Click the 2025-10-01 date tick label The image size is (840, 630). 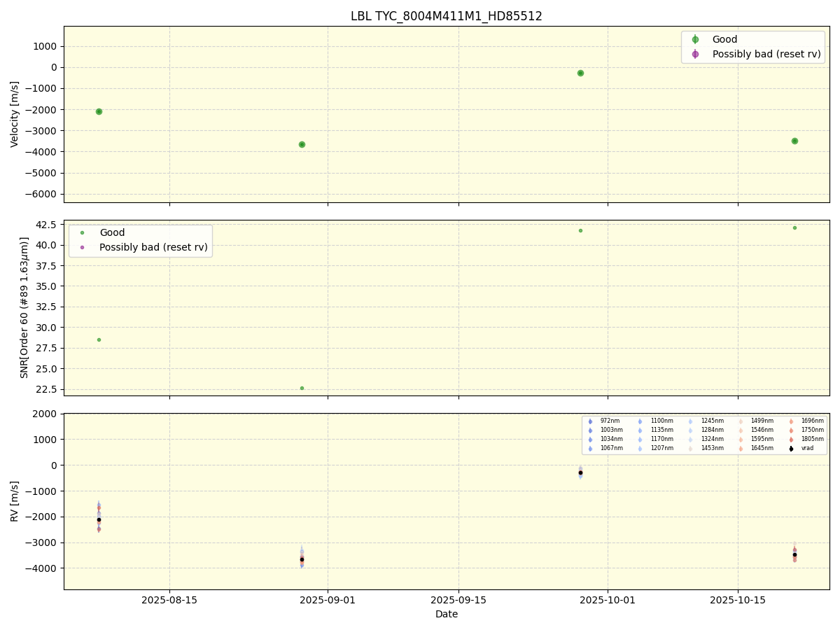click(608, 600)
